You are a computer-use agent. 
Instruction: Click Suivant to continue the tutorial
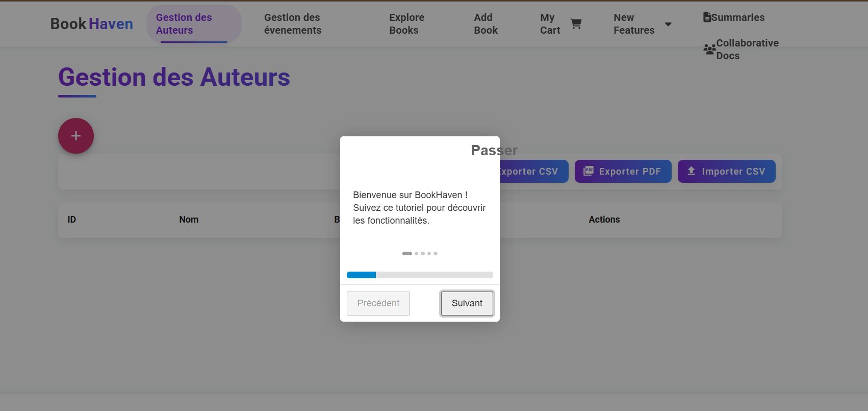pyautogui.click(x=467, y=303)
